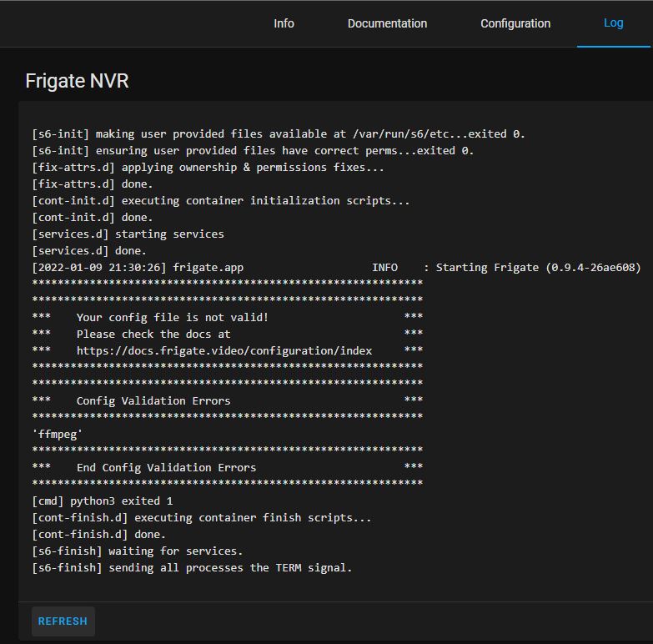Screen dimensions: 653x644
Task: Click 'End Config Validation Errors' line
Action: point(166,467)
